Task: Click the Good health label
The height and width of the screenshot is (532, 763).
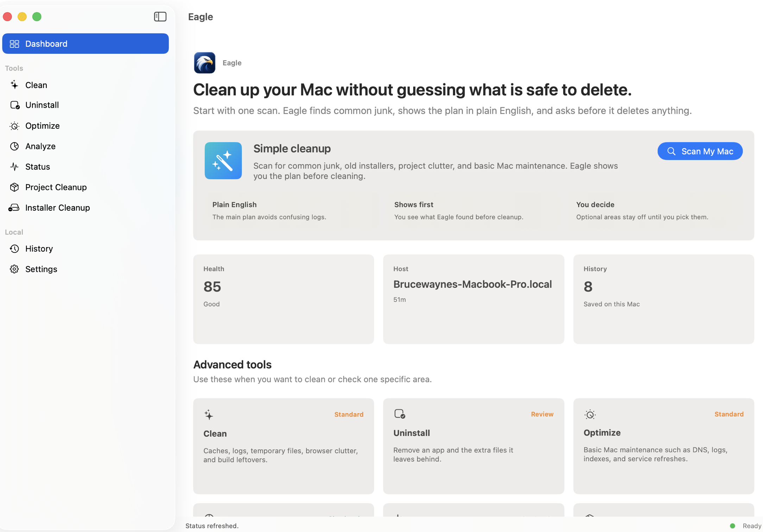Action: [x=212, y=304]
